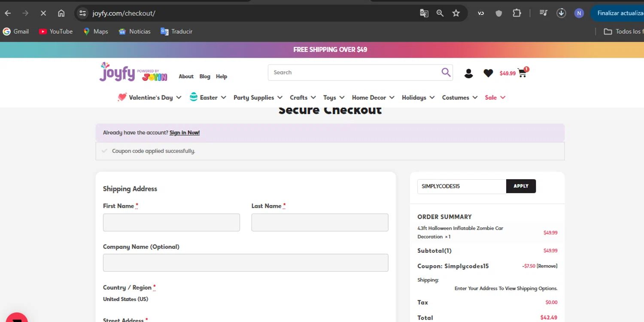Click the Last Name field
The image size is (644, 322).
320,223
